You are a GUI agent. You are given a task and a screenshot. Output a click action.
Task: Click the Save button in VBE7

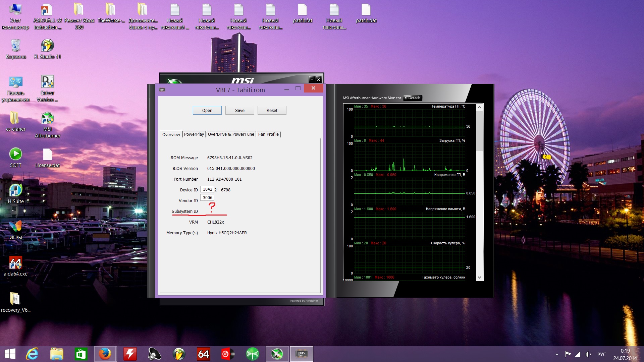(239, 110)
